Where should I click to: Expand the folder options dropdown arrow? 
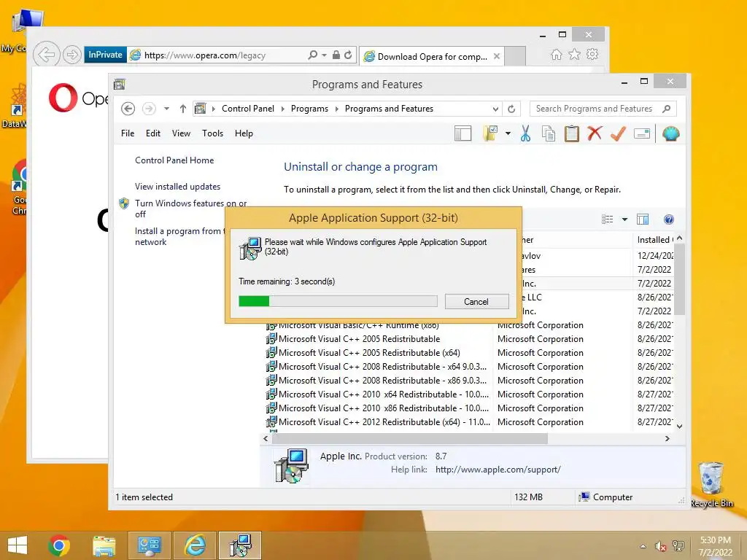[x=508, y=134]
